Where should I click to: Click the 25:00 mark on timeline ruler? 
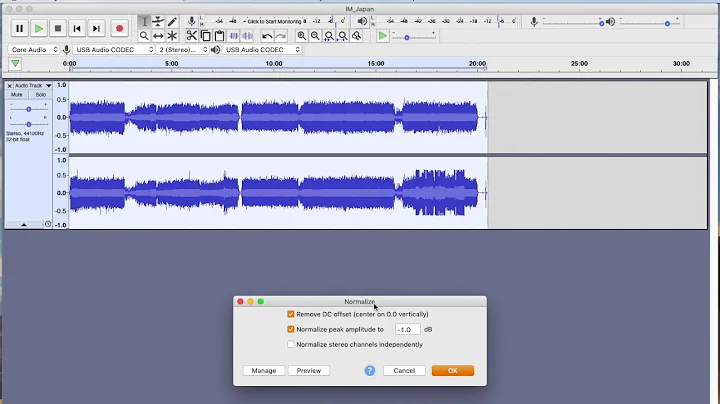579,63
